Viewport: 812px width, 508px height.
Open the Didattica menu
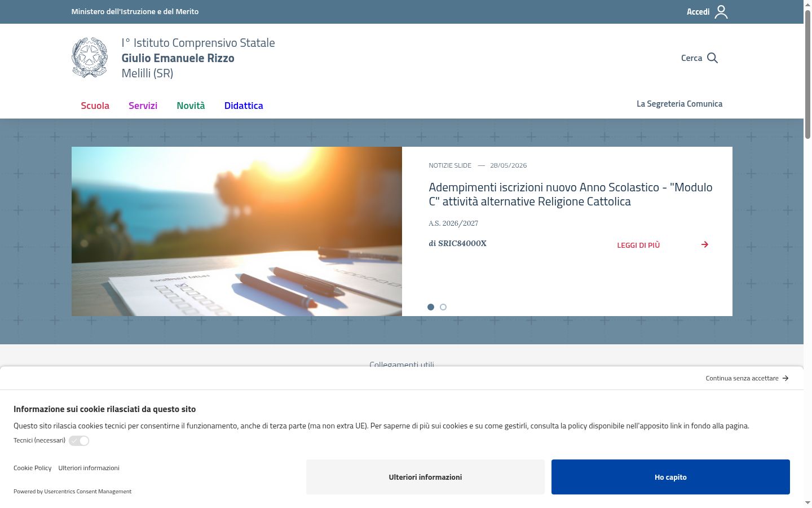(244, 106)
